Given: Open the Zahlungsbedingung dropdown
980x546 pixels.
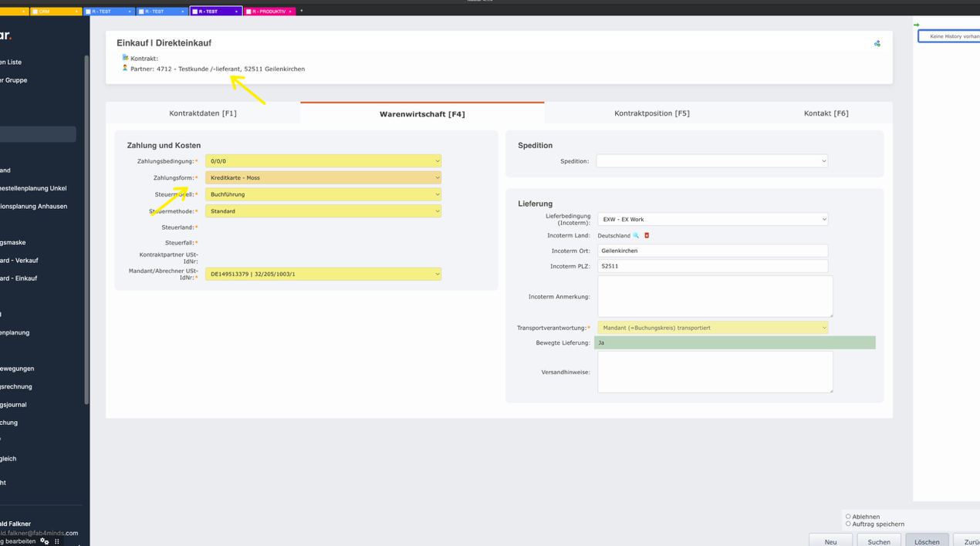Looking at the screenshot, I should tap(323, 161).
